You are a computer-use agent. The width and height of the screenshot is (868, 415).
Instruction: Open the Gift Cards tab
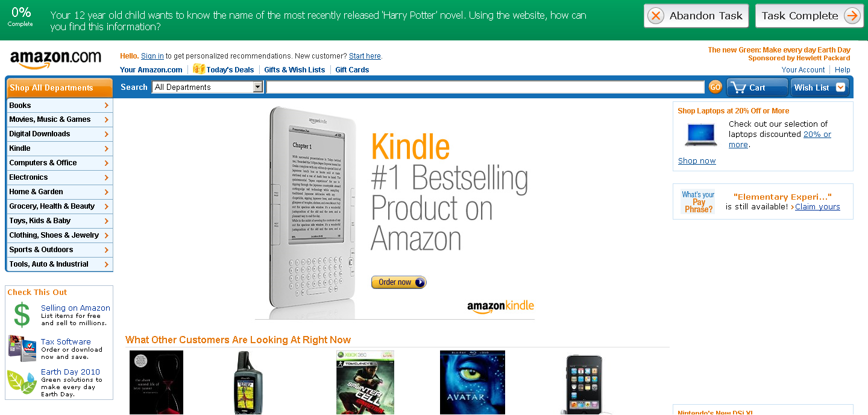pos(352,70)
